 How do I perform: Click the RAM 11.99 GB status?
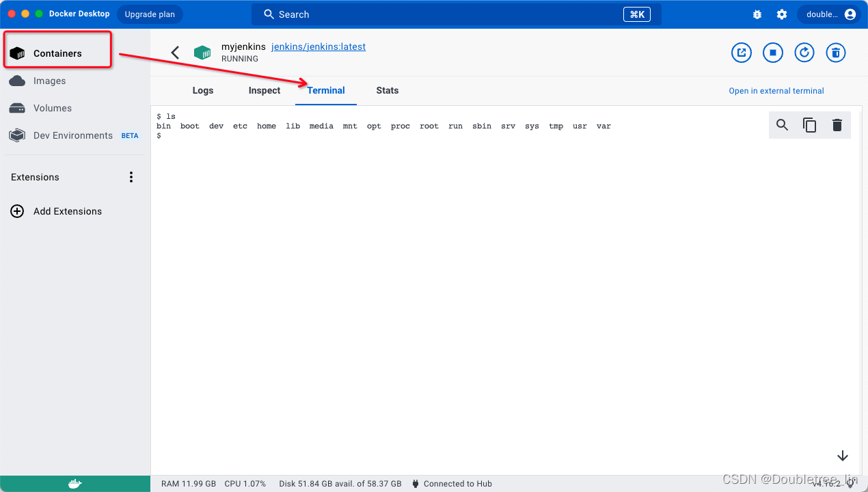189,484
